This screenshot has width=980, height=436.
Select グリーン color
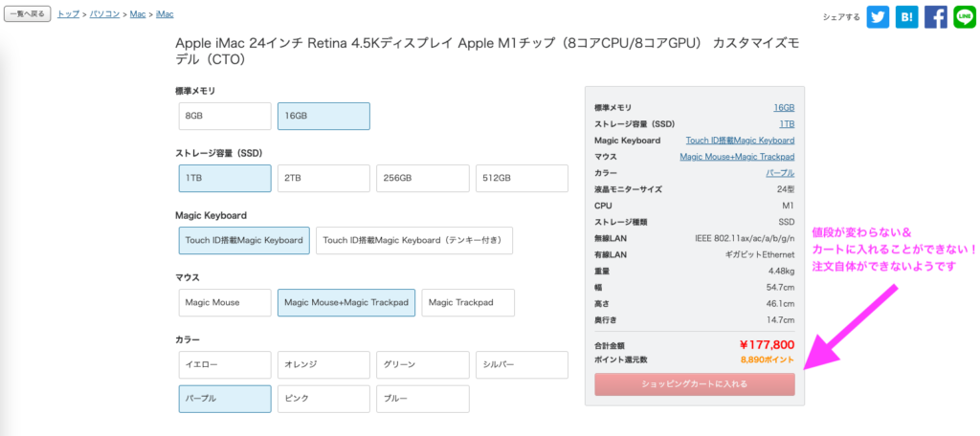[x=422, y=365]
